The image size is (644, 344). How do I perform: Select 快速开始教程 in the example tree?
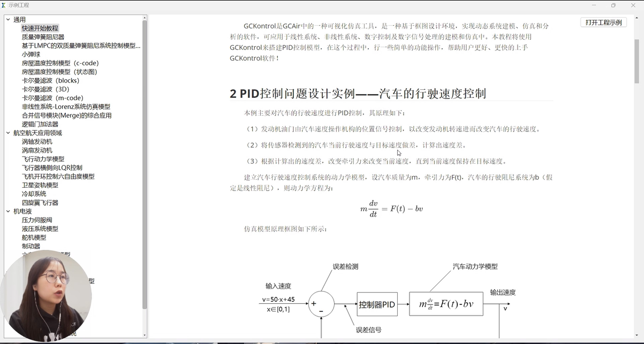(x=40, y=28)
